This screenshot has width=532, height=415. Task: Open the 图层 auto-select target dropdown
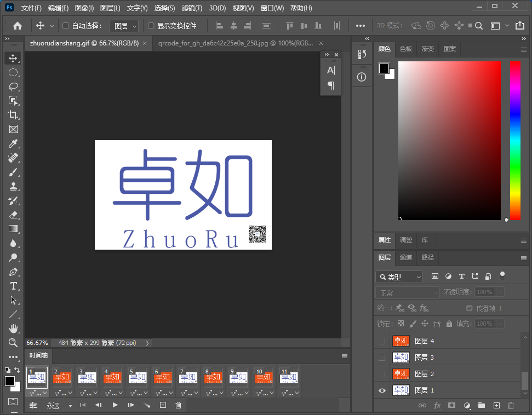coord(124,26)
